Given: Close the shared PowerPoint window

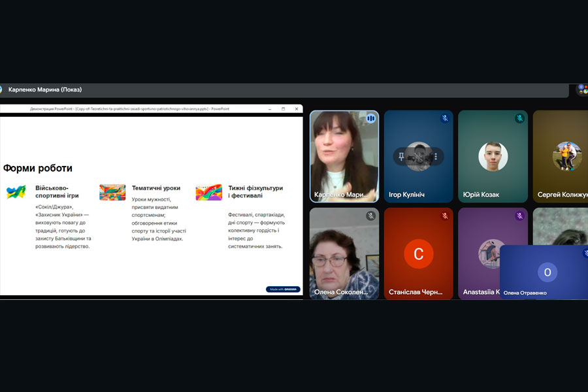Looking at the screenshot, I should pyautogui.click(x=297, y=109).
